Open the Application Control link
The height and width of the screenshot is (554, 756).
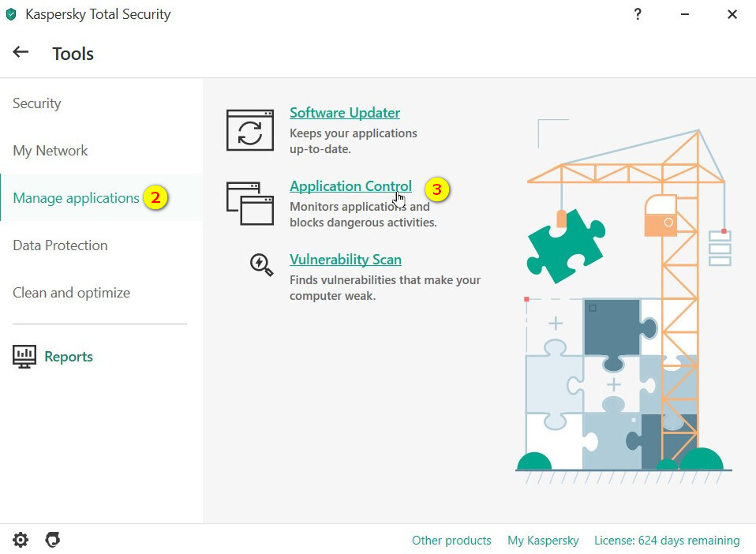coord(350,186)
